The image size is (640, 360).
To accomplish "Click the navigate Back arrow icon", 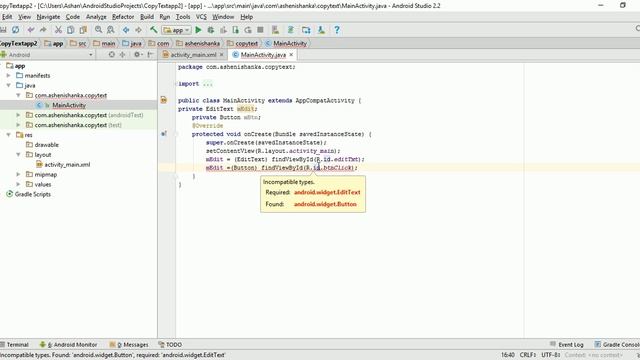I will 126,30.
